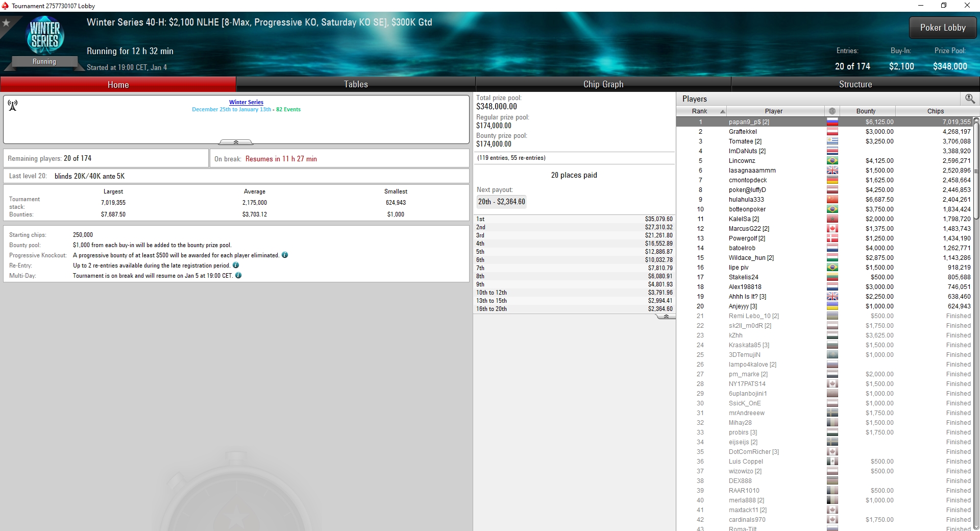Select player papan9_p$ in the list
This screenshot has width=980, height=531.
(x=825, y=122)
